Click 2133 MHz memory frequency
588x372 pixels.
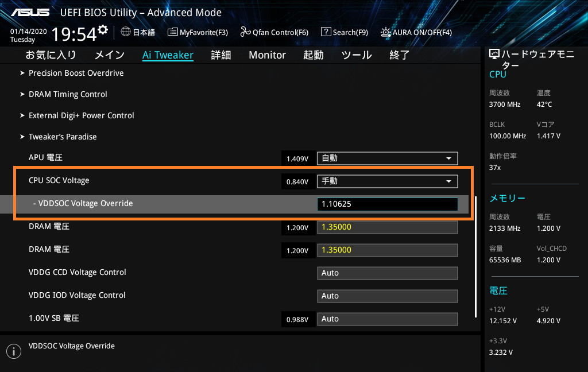click(x=505, y=228)
